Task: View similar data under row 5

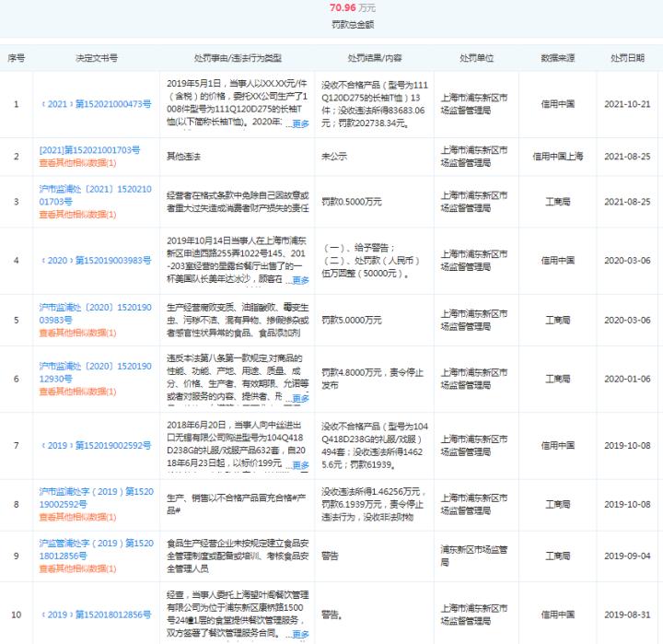Action: (77, 333)
